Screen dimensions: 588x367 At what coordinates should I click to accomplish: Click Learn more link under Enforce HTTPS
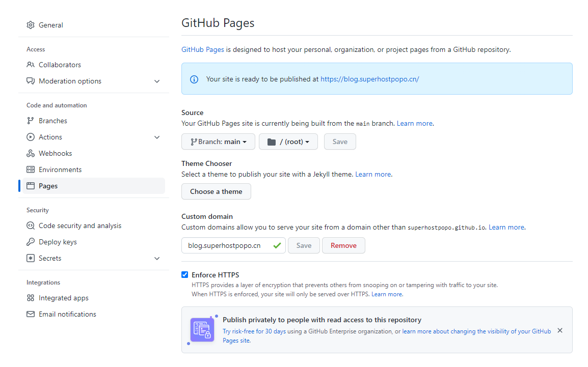point(387,294)
